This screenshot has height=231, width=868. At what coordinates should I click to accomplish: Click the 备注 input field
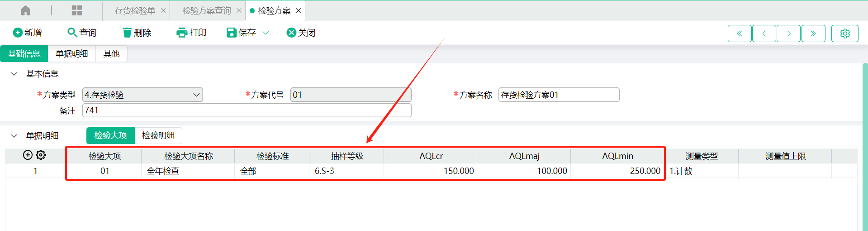(247, 110)
